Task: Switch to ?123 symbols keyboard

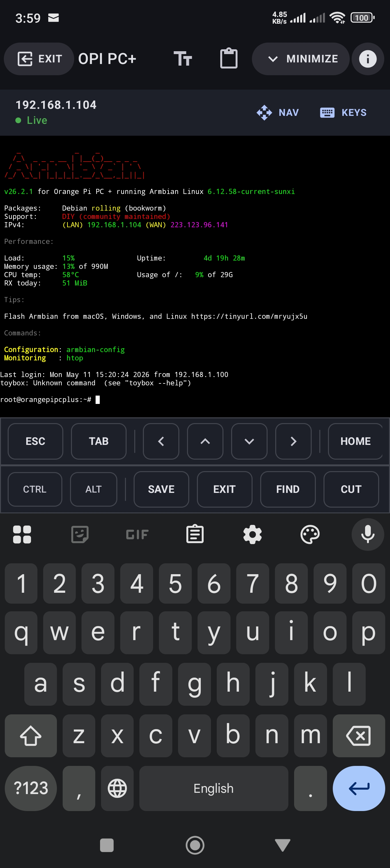Action: [x=31, y=788]
